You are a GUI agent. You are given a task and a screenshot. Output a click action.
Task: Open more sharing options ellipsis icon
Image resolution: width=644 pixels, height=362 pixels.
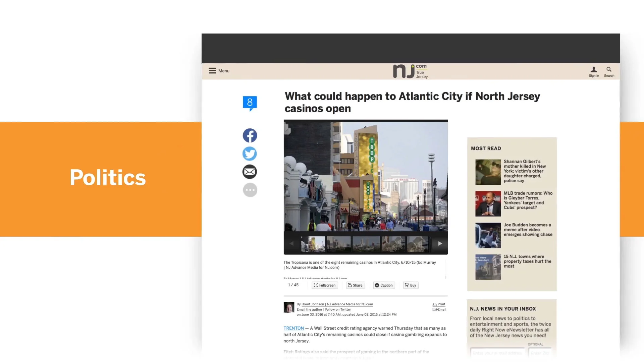250,190
